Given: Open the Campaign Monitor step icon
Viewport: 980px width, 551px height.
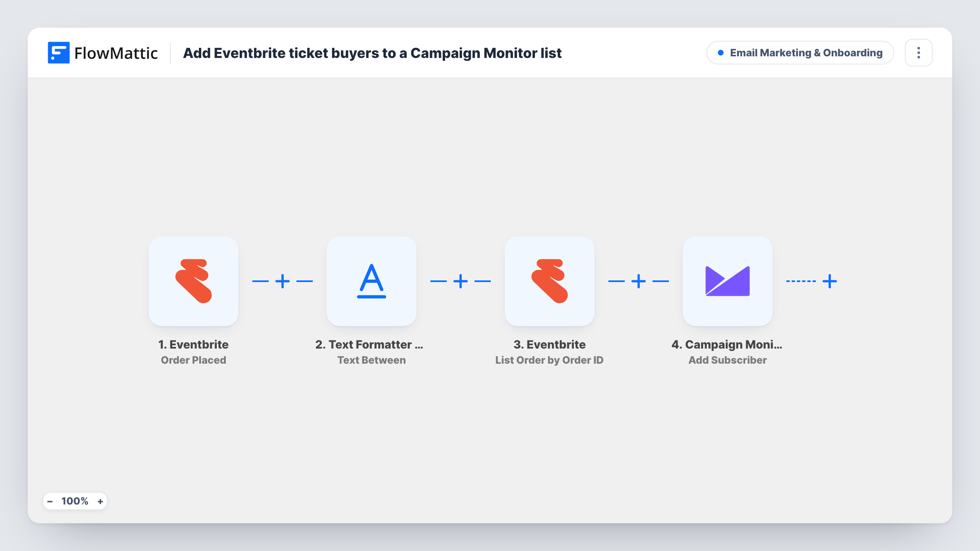Looking at the screenshot, I should (x=728, y=281).
